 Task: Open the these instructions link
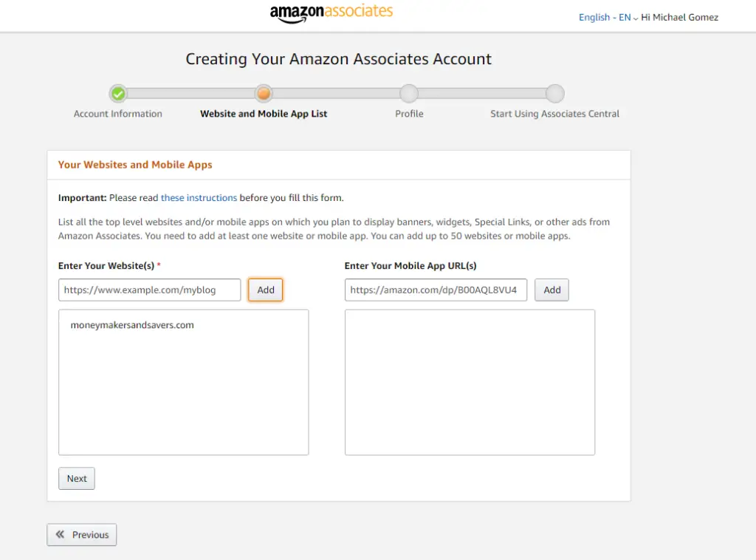[199, 198]
